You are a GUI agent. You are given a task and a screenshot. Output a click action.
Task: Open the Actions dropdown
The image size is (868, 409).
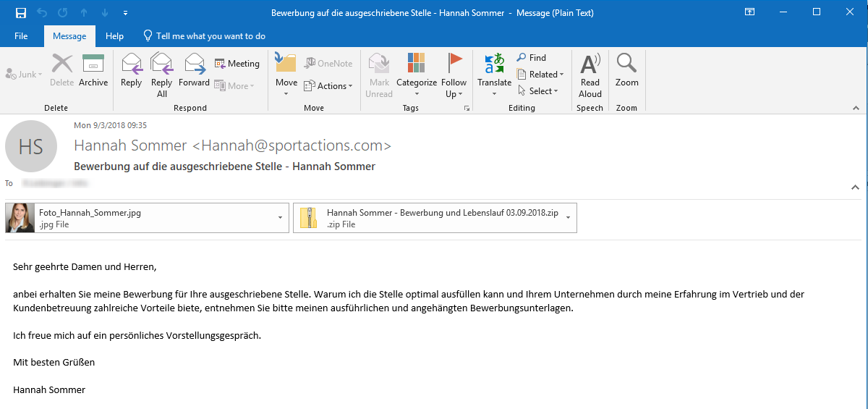click(328, 85)
